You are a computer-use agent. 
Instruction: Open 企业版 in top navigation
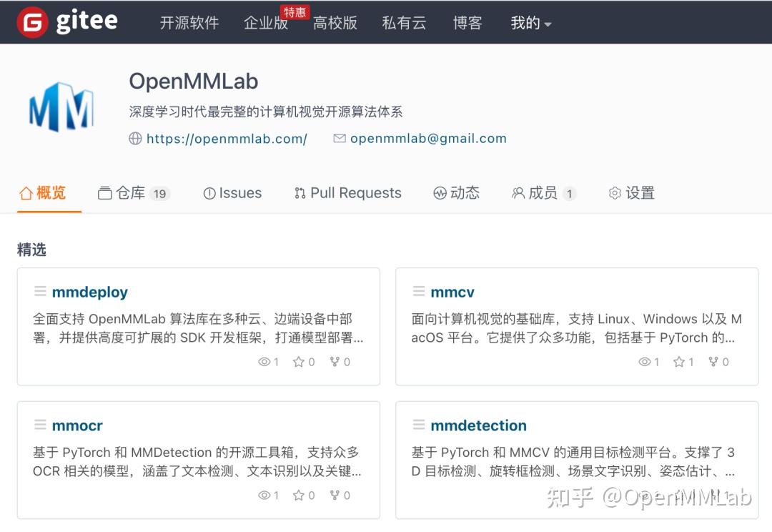click(x=266, y=23)
